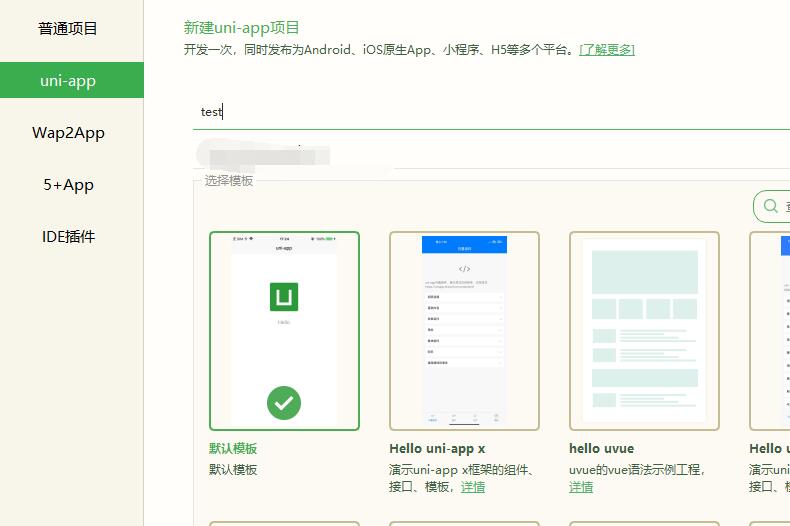Select the 普通项目 project type
The image size is (790, 526).
68,29
